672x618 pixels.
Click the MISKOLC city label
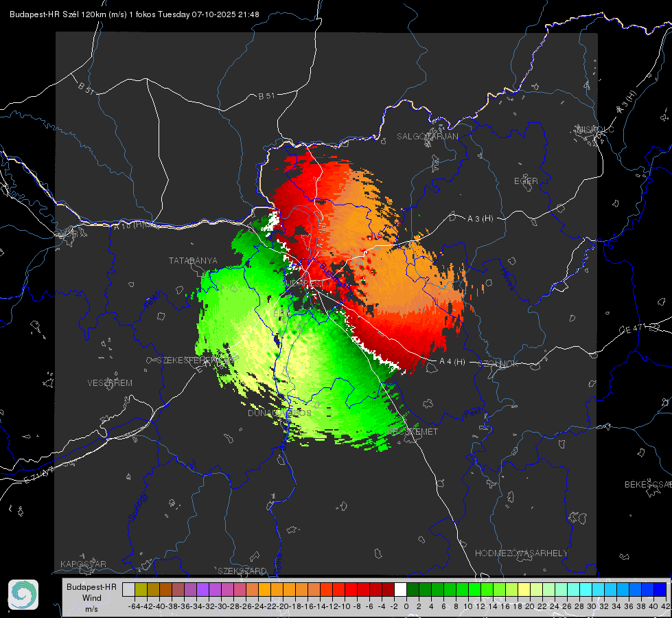pos(595,129)
